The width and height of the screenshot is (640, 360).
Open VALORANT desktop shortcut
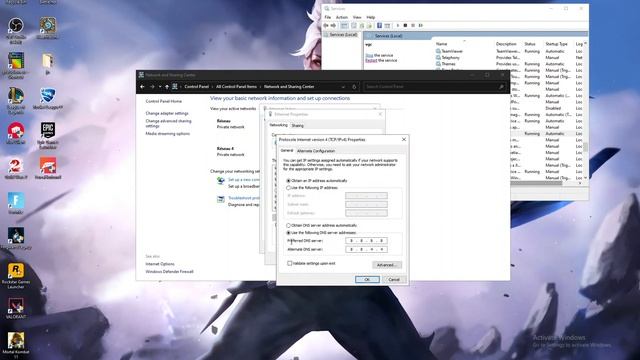tap(16, 308)
